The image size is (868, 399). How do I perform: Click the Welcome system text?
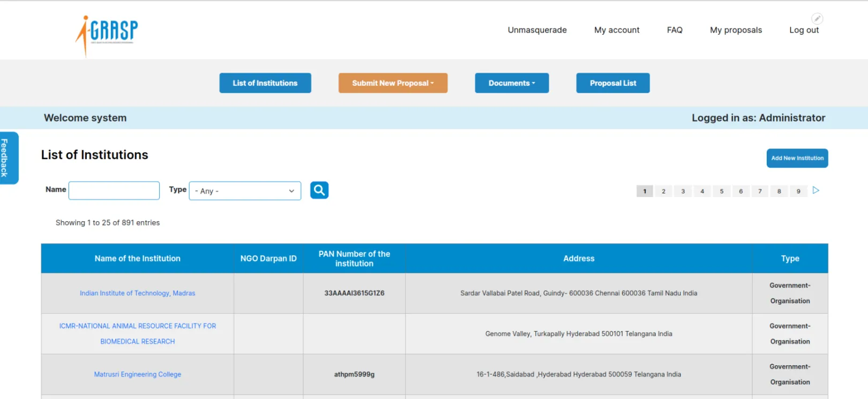[x=85, y=118]
